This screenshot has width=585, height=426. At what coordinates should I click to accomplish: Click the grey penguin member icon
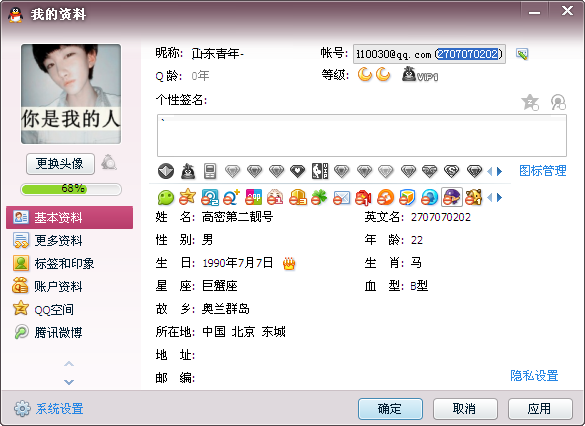(x=188, y=171)
